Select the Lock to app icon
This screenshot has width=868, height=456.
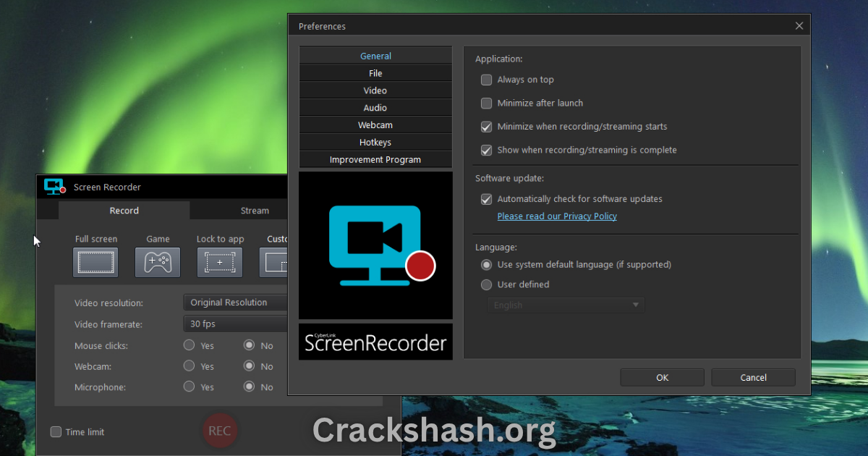tap(220, 262)
